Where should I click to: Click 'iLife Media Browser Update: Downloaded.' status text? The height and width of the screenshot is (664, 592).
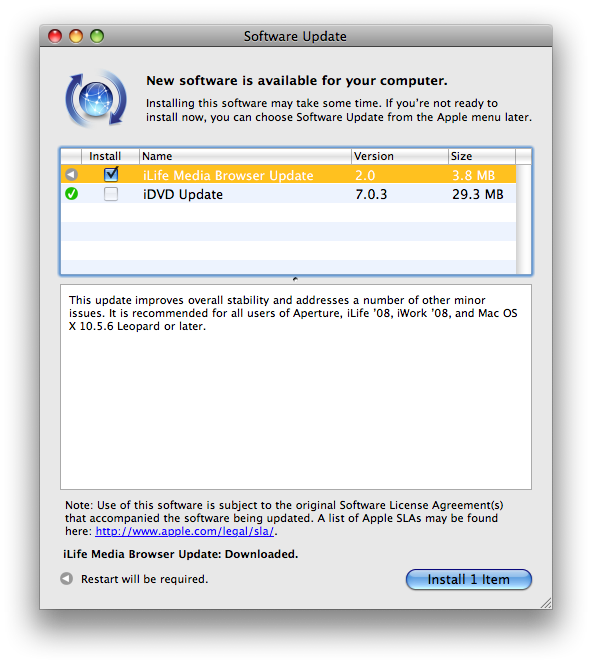click(181, 554)
